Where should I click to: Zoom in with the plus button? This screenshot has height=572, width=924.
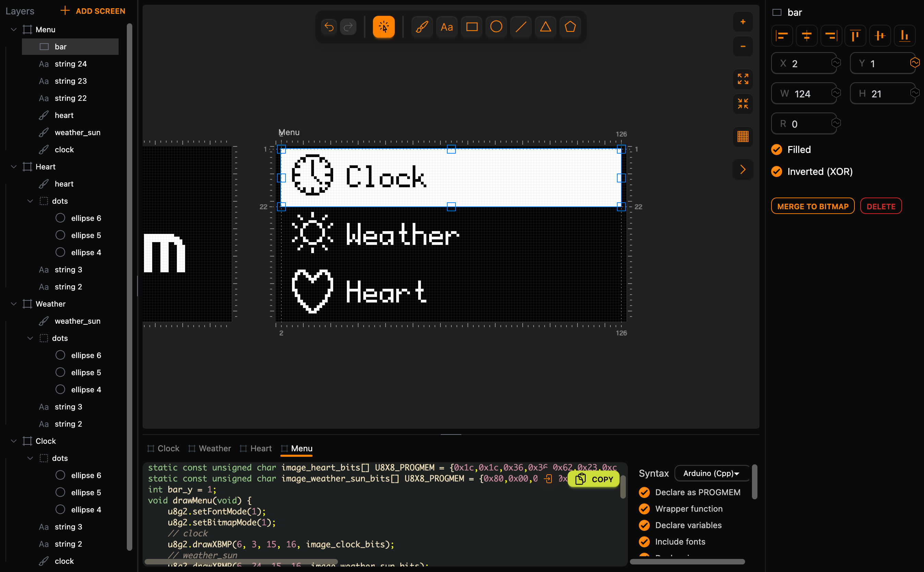click(743, 22)
